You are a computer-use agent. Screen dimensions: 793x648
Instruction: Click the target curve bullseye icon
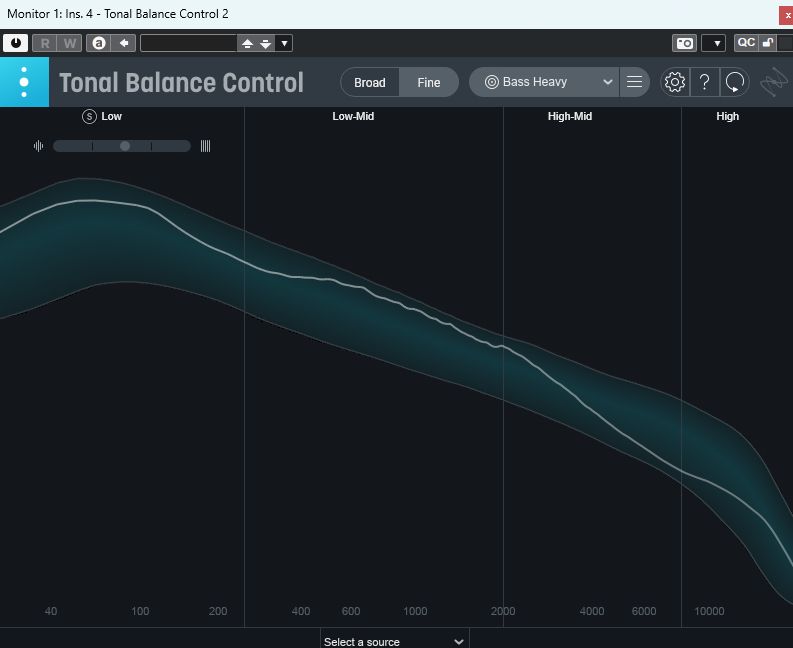[492, 82]
